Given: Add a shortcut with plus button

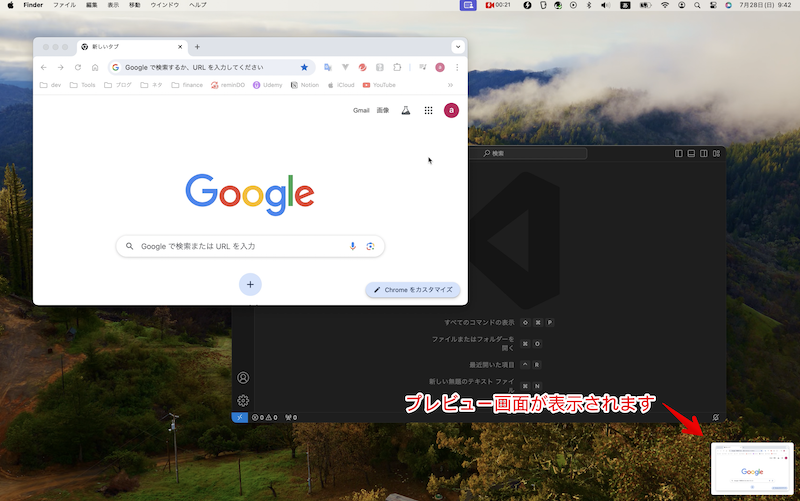Looking at the screenshot, I should 250,285.
